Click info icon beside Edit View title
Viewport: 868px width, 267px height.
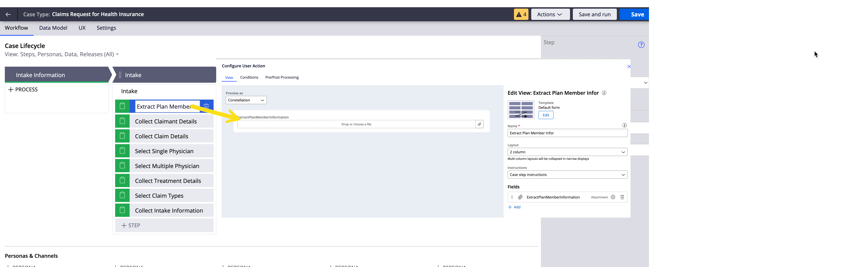click(x=604, y=93)
